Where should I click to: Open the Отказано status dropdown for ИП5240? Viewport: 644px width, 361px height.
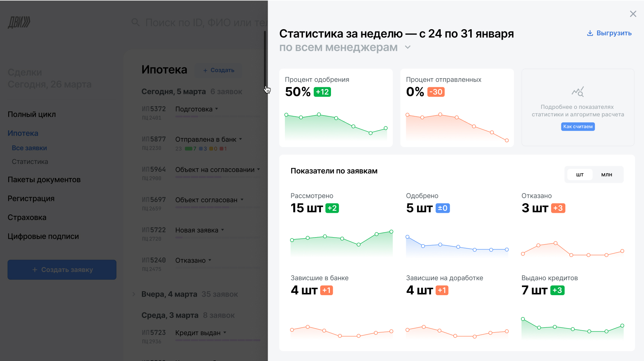[194, 260]
